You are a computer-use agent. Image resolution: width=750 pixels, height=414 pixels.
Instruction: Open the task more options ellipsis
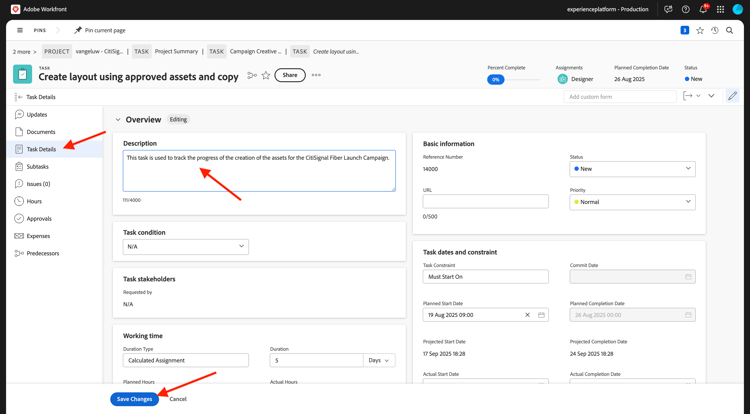316,75
